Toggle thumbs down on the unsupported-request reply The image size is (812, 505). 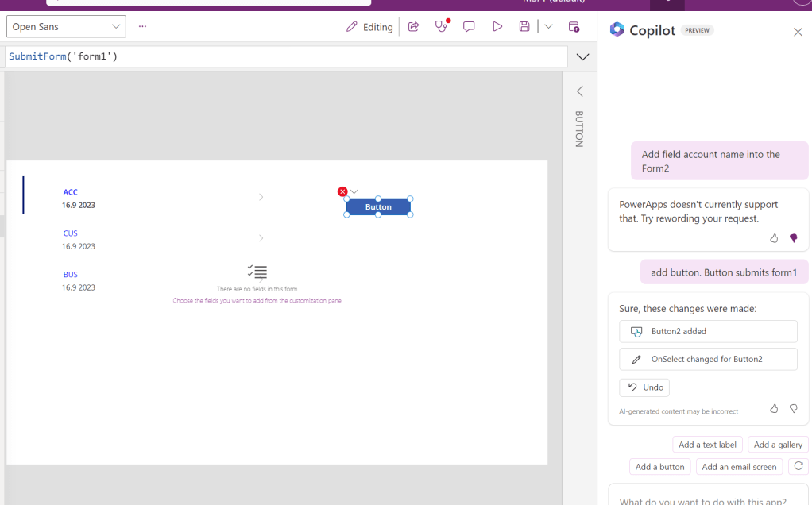click(x=793, y=238)
